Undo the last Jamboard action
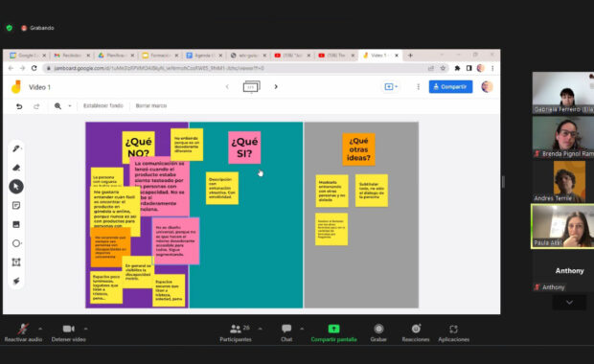This screenshot has width=594, height=364. pos(19,106)
